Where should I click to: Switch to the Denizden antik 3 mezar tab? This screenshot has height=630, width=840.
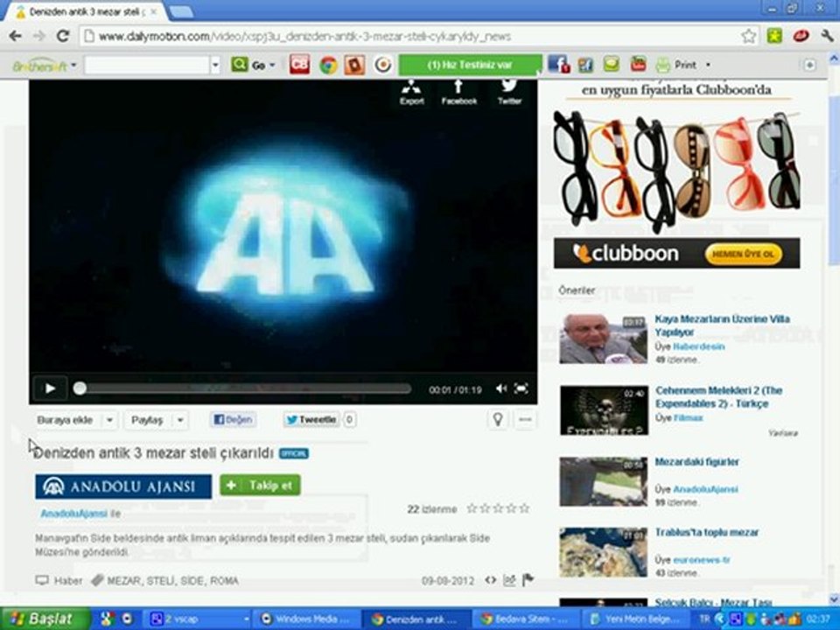pyautogui.click(x=86, y=11)
